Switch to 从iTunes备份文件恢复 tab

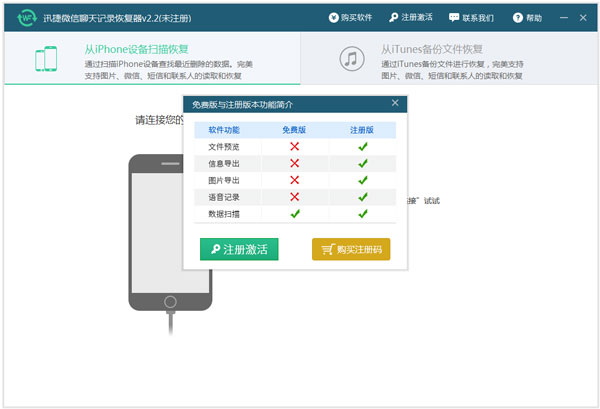pyautogui.click(x=449, y=58)
